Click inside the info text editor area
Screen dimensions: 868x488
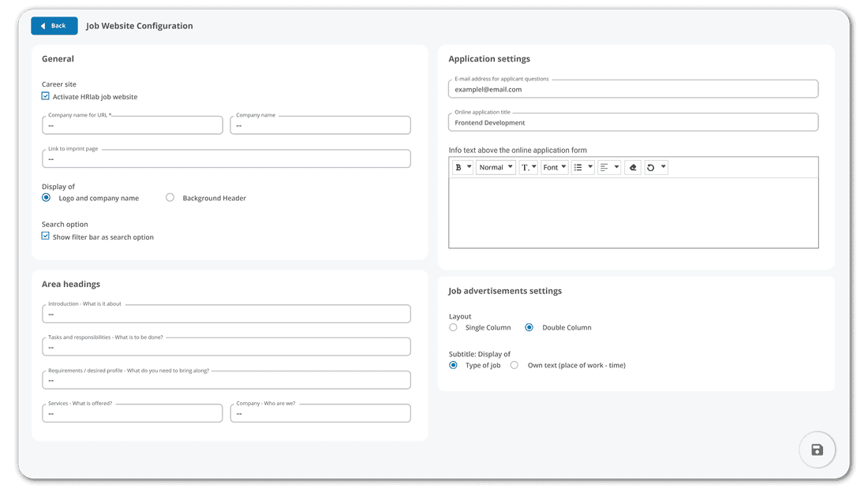point(633,213)
